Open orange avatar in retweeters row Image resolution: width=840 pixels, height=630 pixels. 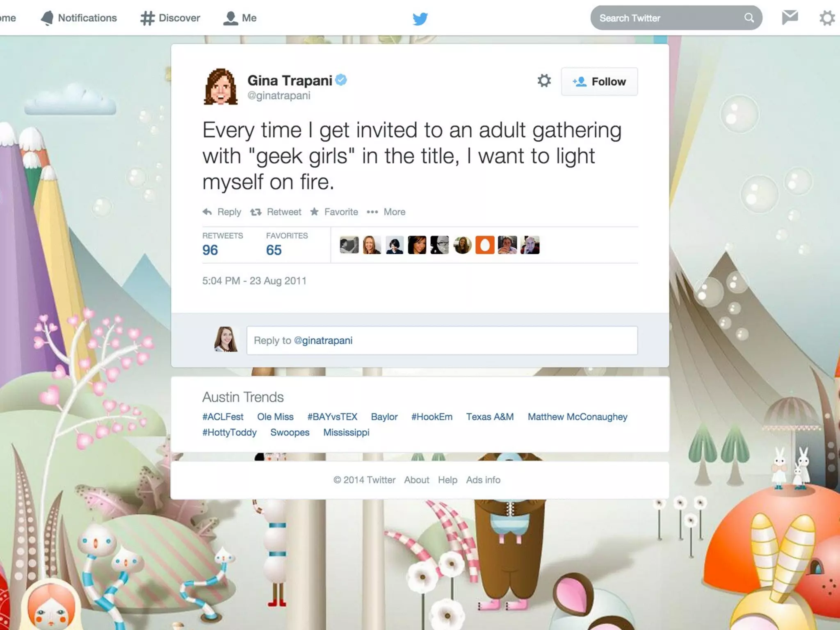484,245
